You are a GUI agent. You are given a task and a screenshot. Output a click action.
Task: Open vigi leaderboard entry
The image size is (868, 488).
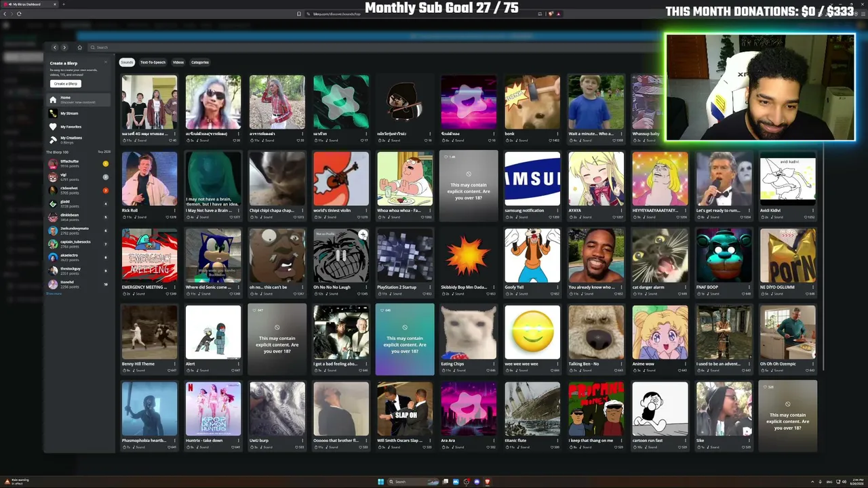[79, 177]
